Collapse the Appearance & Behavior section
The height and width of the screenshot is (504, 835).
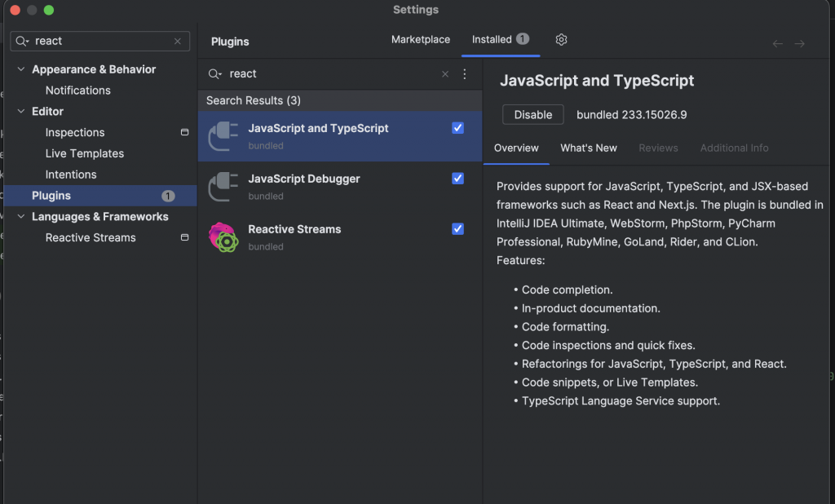coord(20,69)
